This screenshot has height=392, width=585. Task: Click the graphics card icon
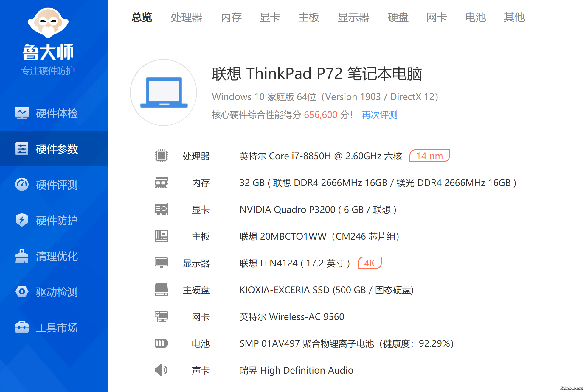[161, 209]
